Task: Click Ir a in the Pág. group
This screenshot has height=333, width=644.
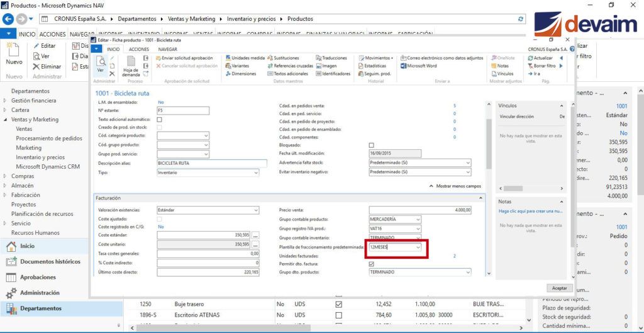Action: click(534, 74)
